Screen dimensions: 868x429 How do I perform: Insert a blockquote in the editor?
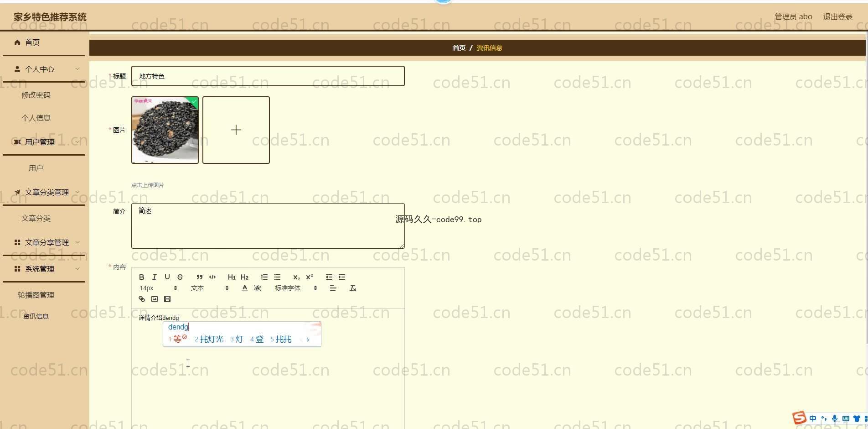click(x=199, y=277)
